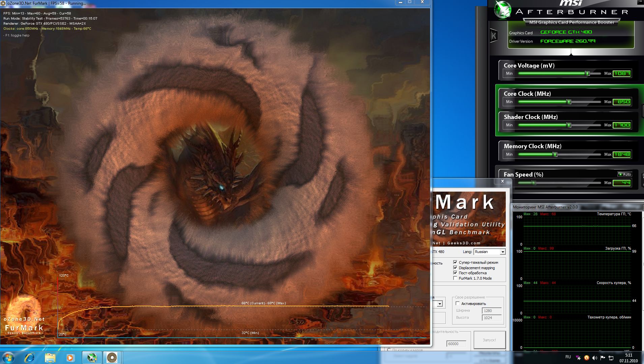Enable the FurMark 1.7.0 Mode checkbox
The image size is (644, 364).
455,278
